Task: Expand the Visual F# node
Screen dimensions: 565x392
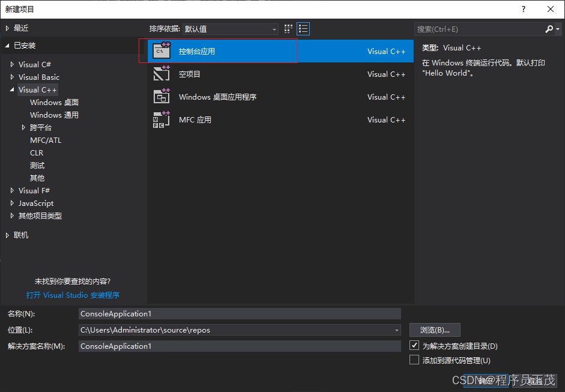Action: pyautogui.click(x=12, y=190)
